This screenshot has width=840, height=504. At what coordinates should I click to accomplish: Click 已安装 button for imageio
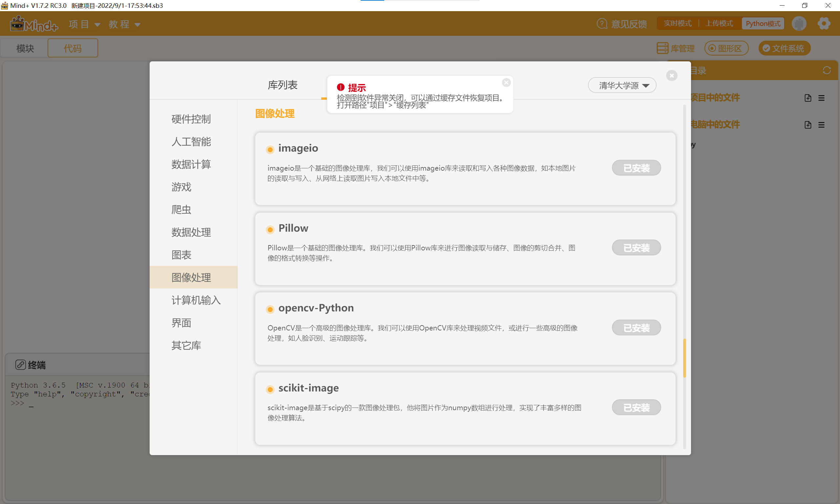(636, 168)
